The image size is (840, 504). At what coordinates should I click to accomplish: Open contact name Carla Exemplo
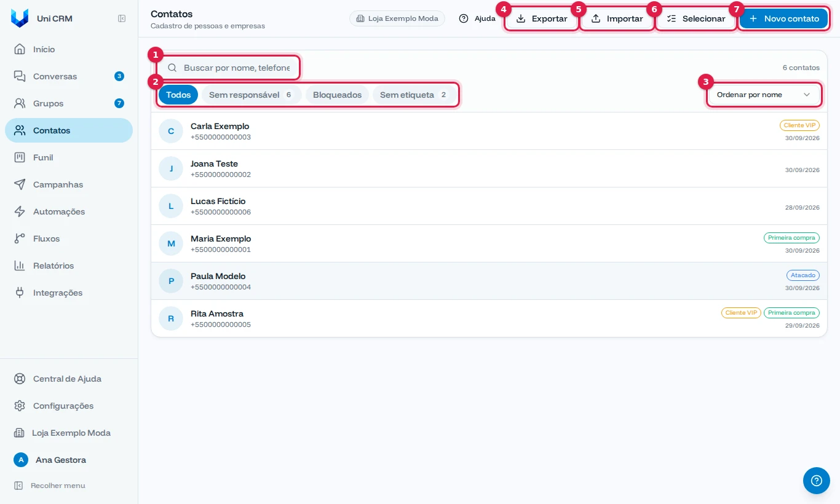[x=220, y=126]
